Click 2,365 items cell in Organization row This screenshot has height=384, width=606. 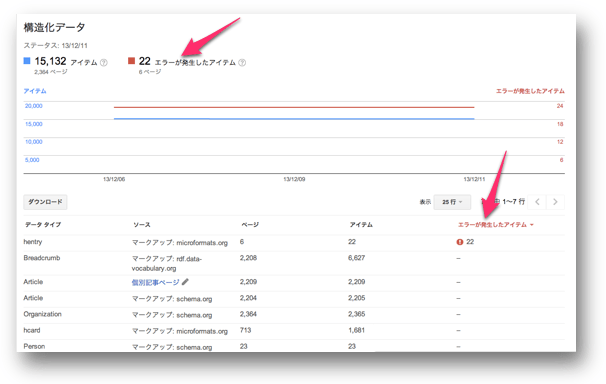point(356,314)
